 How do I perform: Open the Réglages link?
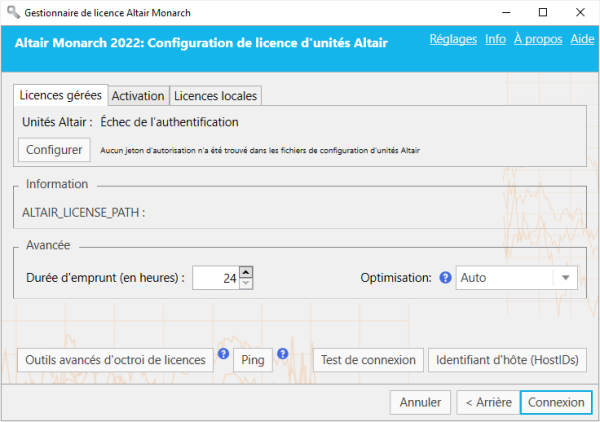(x=453, y=39)
